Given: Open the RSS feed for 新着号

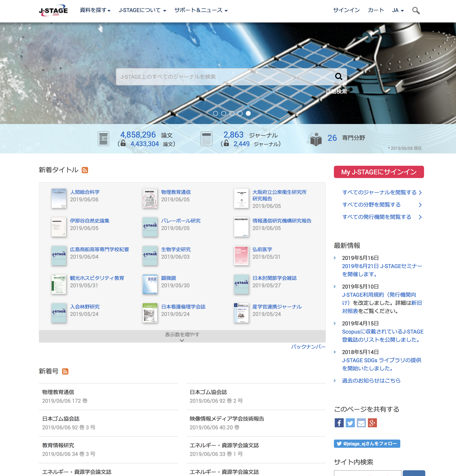Looking at the screenshot, I should pos(65,371).
